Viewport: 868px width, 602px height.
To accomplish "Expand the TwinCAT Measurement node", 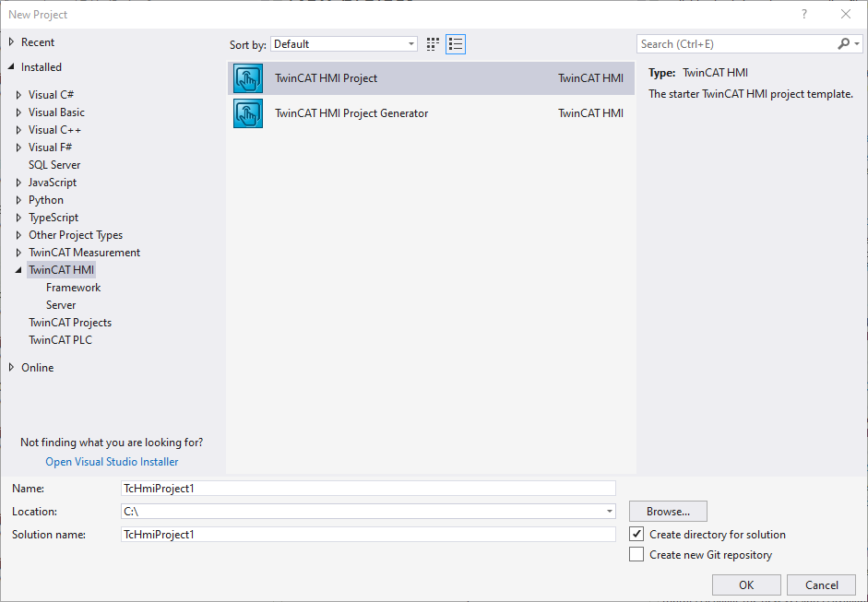I will click(x=18, y=253).
